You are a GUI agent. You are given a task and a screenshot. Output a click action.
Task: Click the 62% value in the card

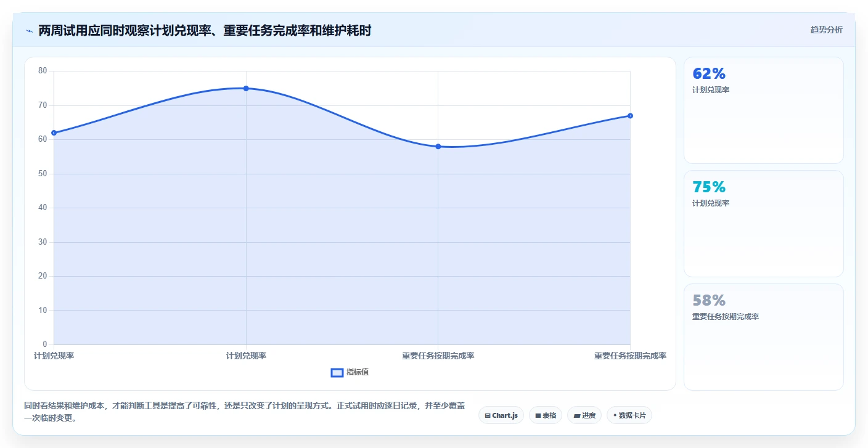click(x=709, y=74)
